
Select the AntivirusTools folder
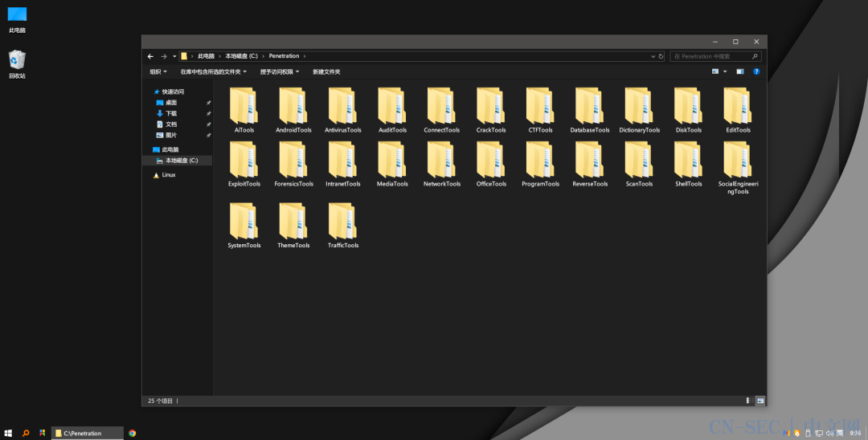[x=342, y=111]
